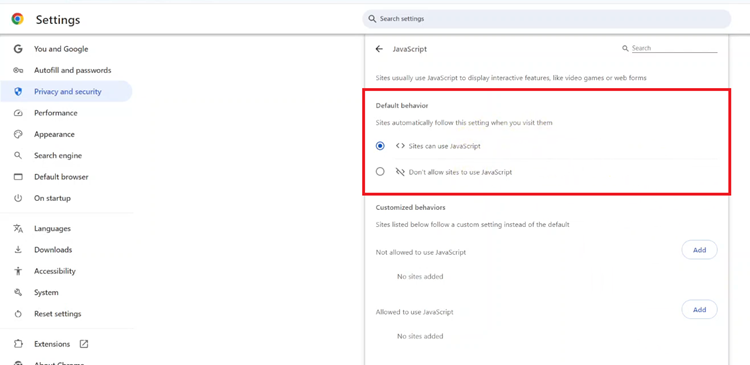
Task: Click the Sites automatically follow this setting text
Action: pyautogui.click(x=464, y=122)
